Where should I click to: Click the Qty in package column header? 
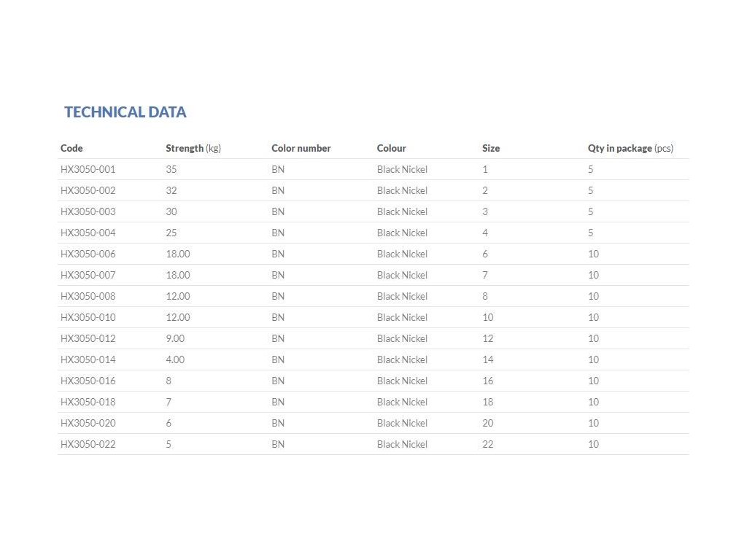coord(630,148)
